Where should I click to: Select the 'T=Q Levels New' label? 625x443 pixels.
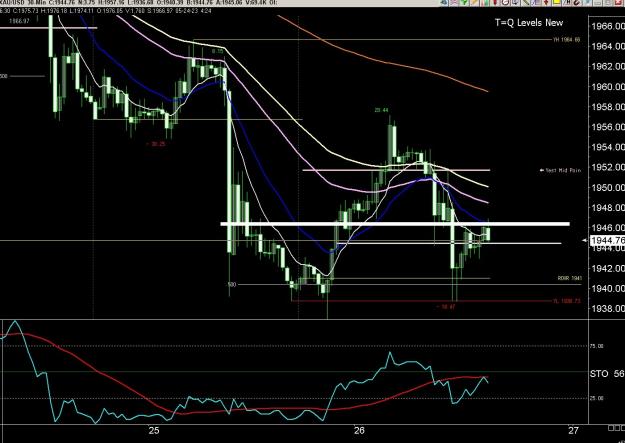tap(529, 23)
